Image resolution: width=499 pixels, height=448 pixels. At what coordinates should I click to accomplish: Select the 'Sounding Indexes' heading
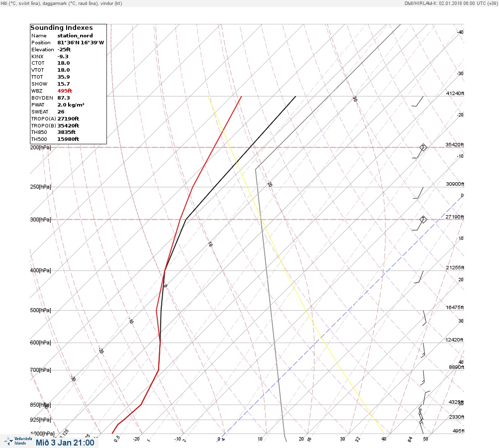(61, 28)
